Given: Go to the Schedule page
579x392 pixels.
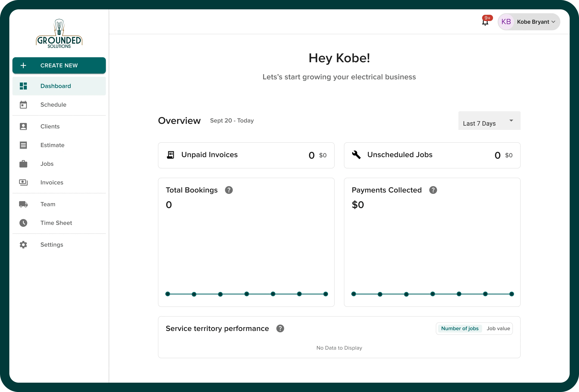Looking at the screenshot, I should pos(59,105).
